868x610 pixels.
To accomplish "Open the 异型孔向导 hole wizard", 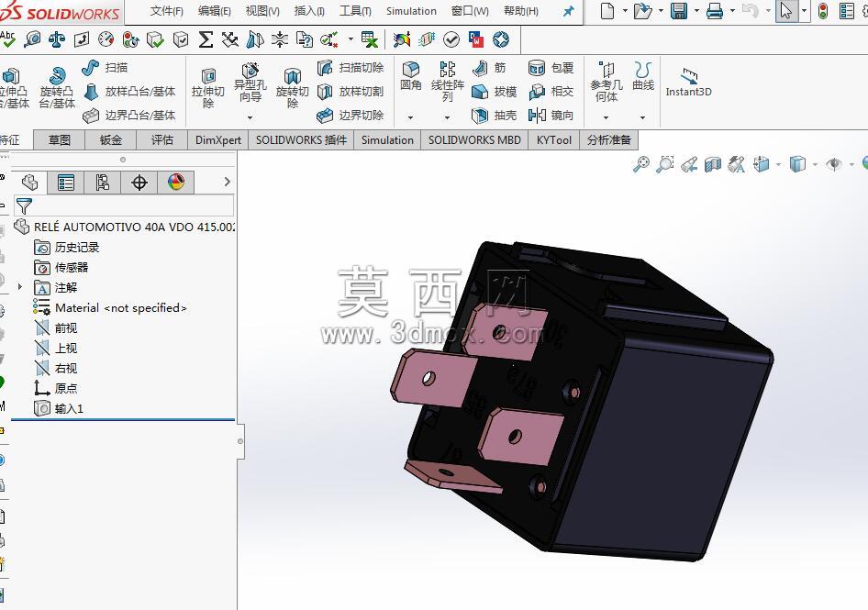I will point(250,82).
